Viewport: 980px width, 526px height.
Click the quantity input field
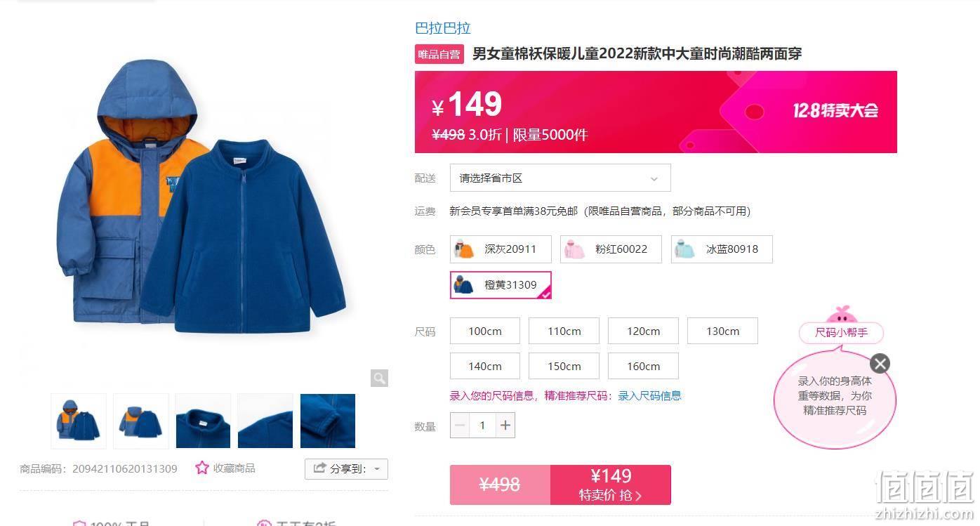[x=482, y=425]
